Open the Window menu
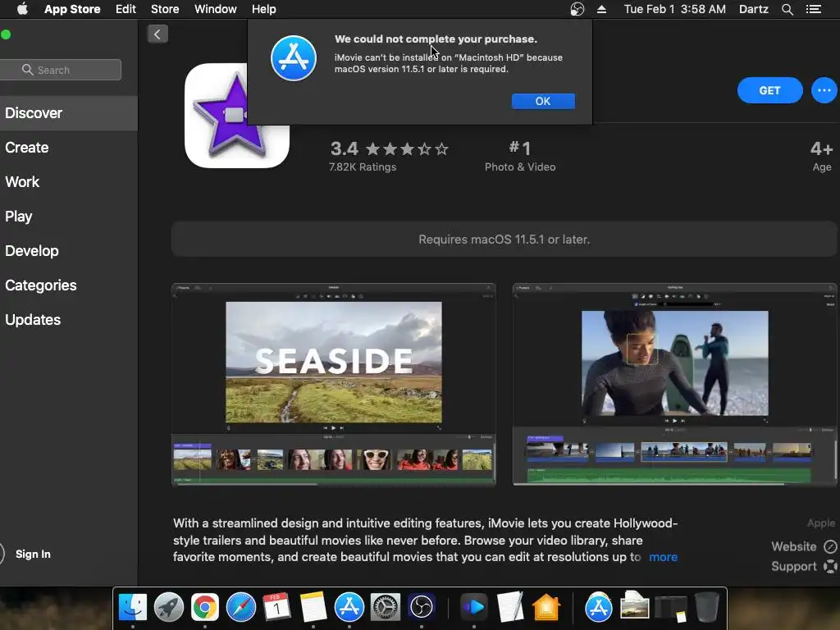Screen dimensions: 840x630 216,9
